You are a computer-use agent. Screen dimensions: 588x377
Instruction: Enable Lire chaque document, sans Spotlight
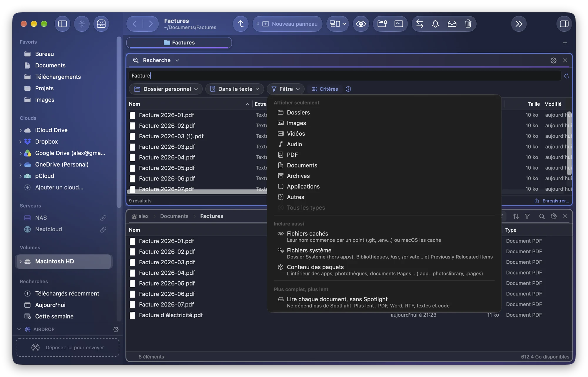[384, 302]
